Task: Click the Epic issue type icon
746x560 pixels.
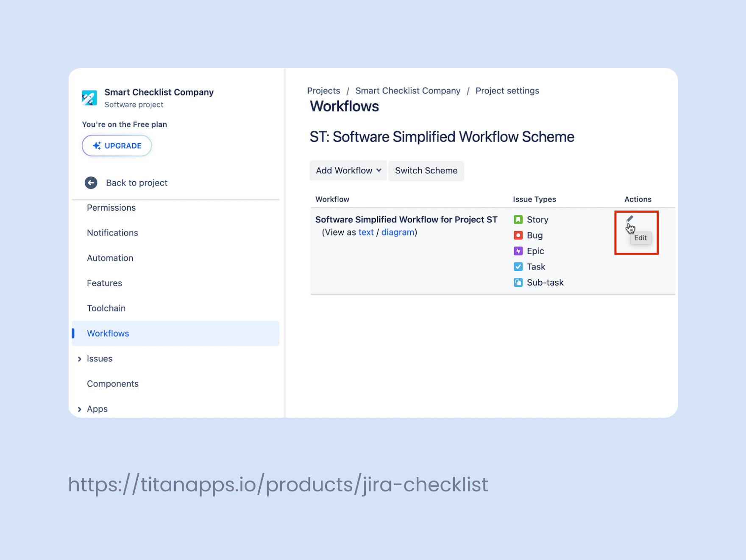Action: (x=518, y=251)
